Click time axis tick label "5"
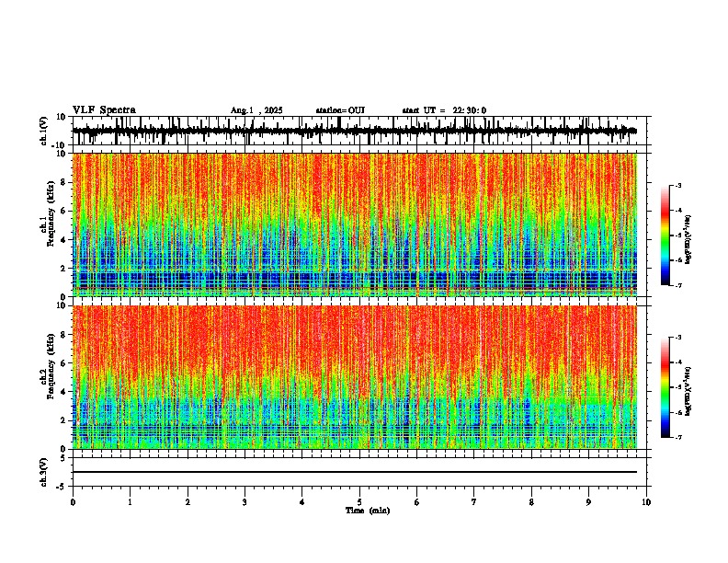The image size is (728, 563). point(359,502)
